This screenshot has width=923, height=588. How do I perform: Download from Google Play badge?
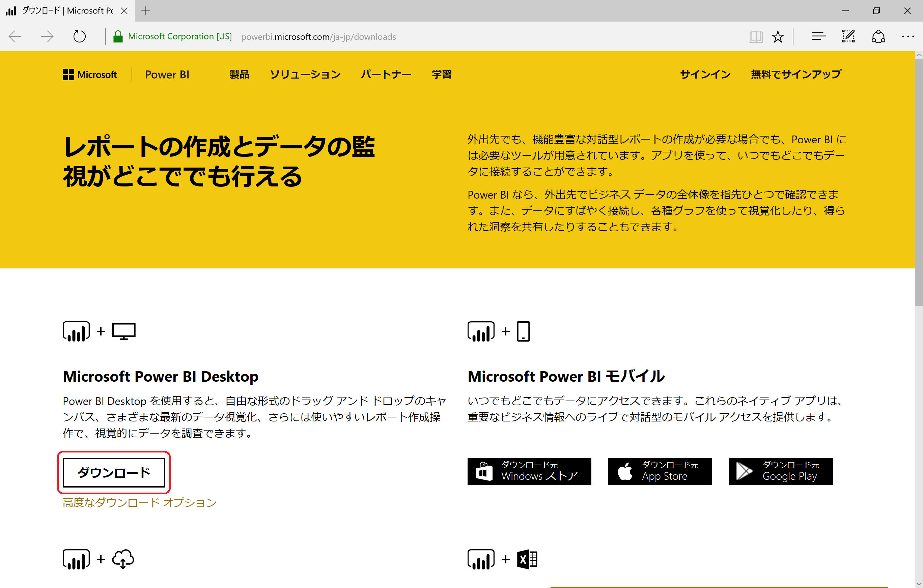[x=780, y=472]
